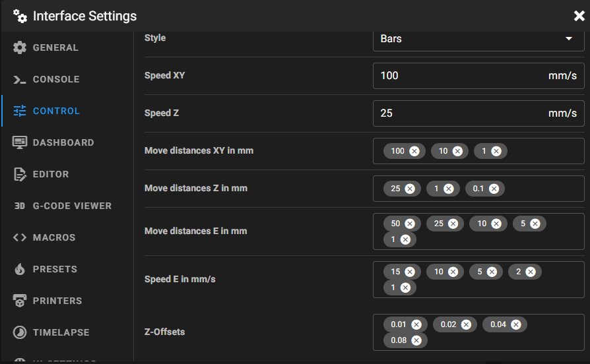This screenshot has width=590, height=364.
Task: Click the Interface Settings gears icon
Action: pos(20,16)
